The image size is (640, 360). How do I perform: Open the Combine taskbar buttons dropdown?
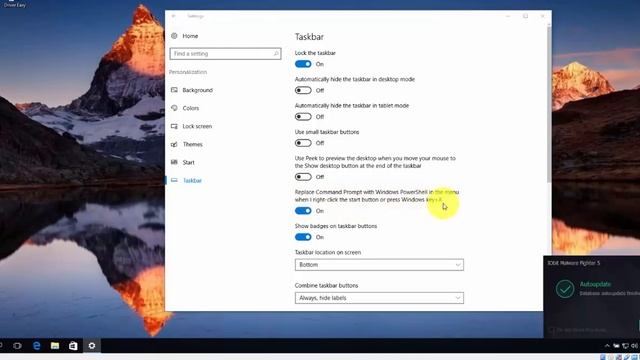point(379,298)
